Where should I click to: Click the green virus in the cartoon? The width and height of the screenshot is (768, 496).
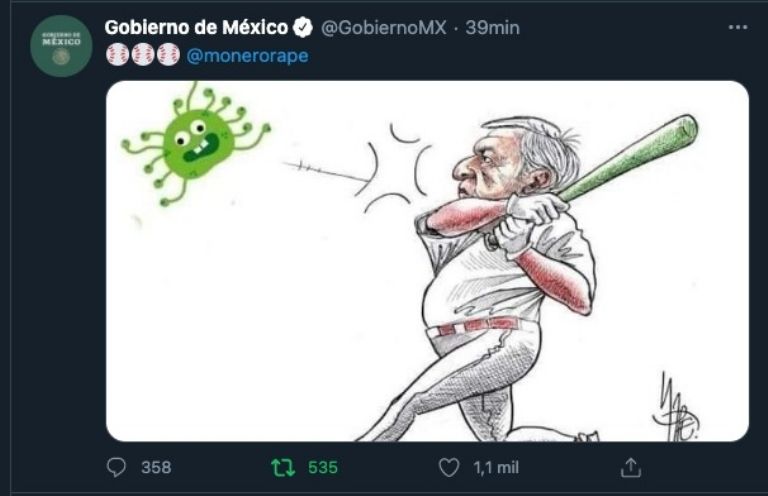[x=195, y=143]
